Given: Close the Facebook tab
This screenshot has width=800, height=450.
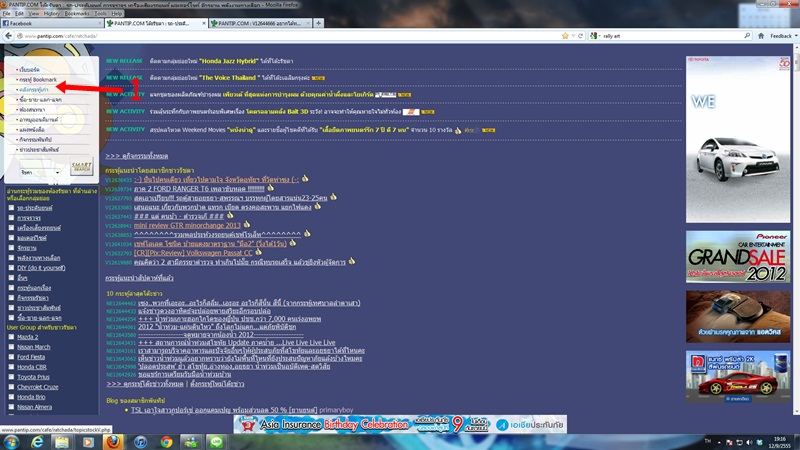Looking at the screenshot, I should 99,23.
